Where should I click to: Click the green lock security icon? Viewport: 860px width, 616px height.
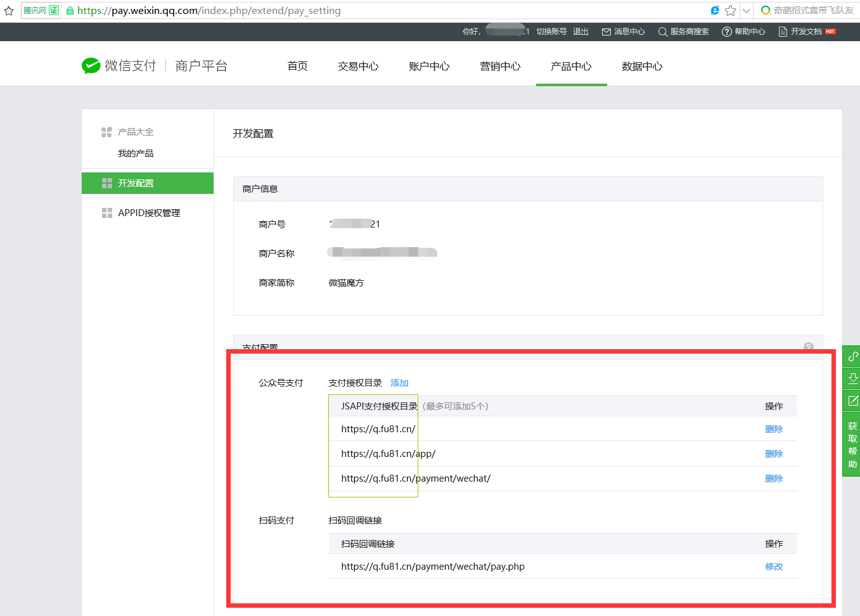point(70,11)
